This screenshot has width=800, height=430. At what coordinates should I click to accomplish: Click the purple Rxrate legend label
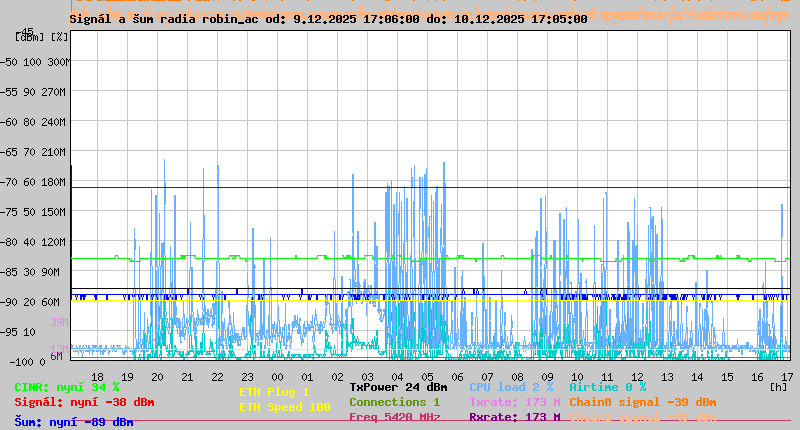coord(514,417)
